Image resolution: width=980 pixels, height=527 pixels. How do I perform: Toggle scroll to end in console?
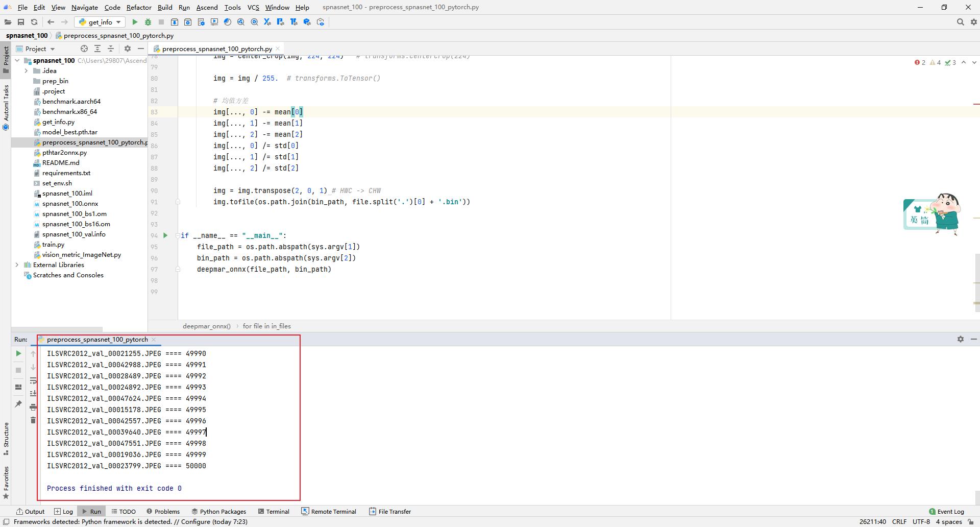tap(33, 393)
